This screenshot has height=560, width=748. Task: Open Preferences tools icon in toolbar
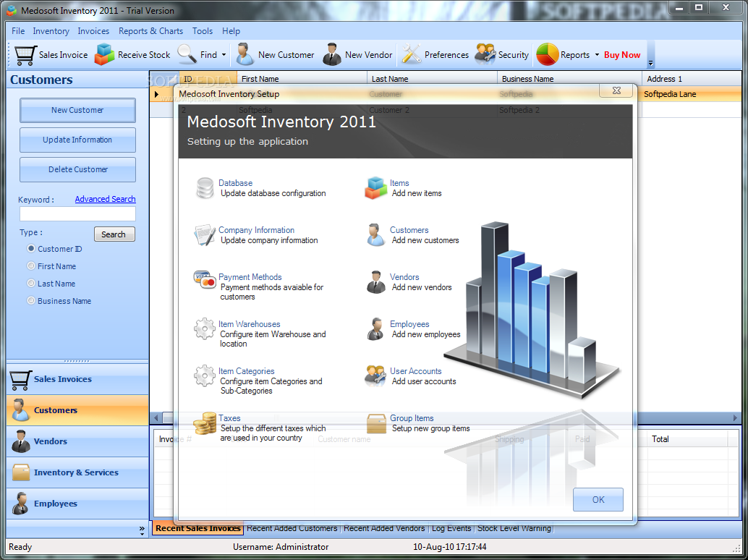pos(411,54)
